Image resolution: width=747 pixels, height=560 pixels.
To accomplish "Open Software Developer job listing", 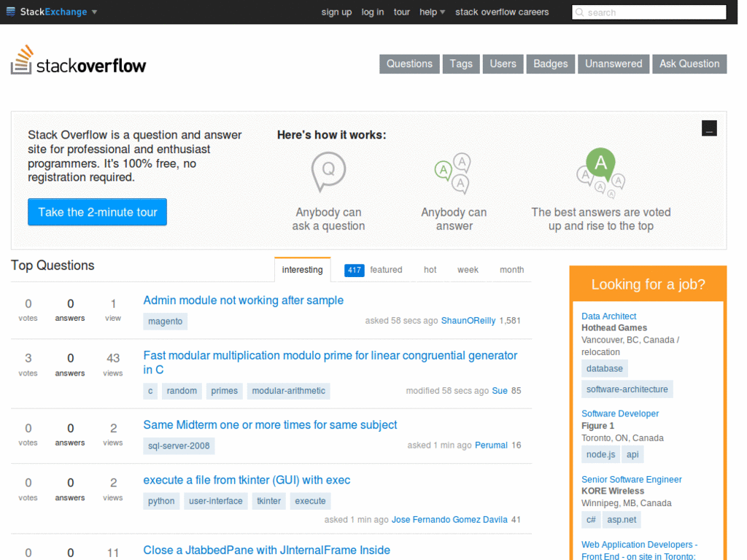I will tap(620, 413).
